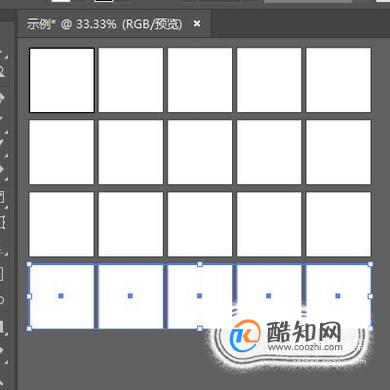Image resolution: width=390 pixels, height=390 pixels.
Task: Open the www.coozhi.com watermark link
Action: click(305, 347)
